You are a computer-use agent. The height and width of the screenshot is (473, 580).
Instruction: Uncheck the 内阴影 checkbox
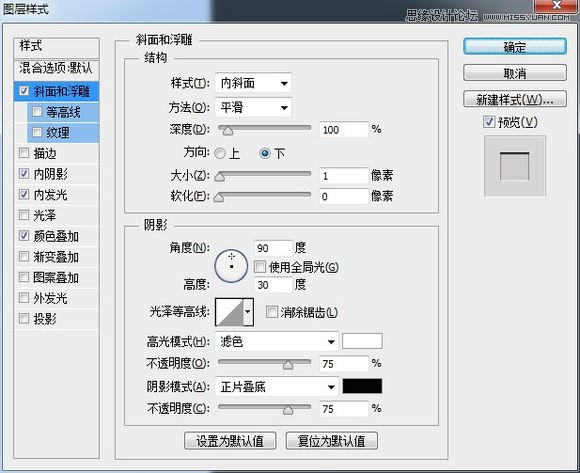tap(24, 173)
